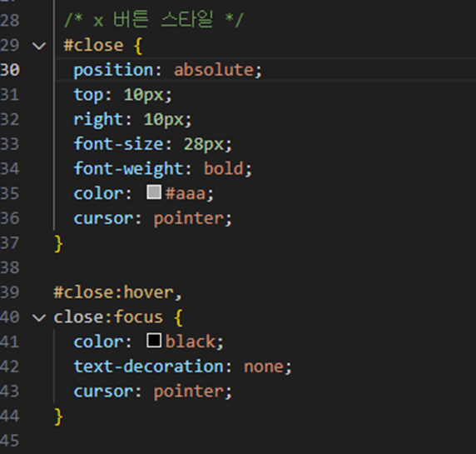476x454 pixels.
Task: Click line number 45 in gutter
Action: point(10,441)
